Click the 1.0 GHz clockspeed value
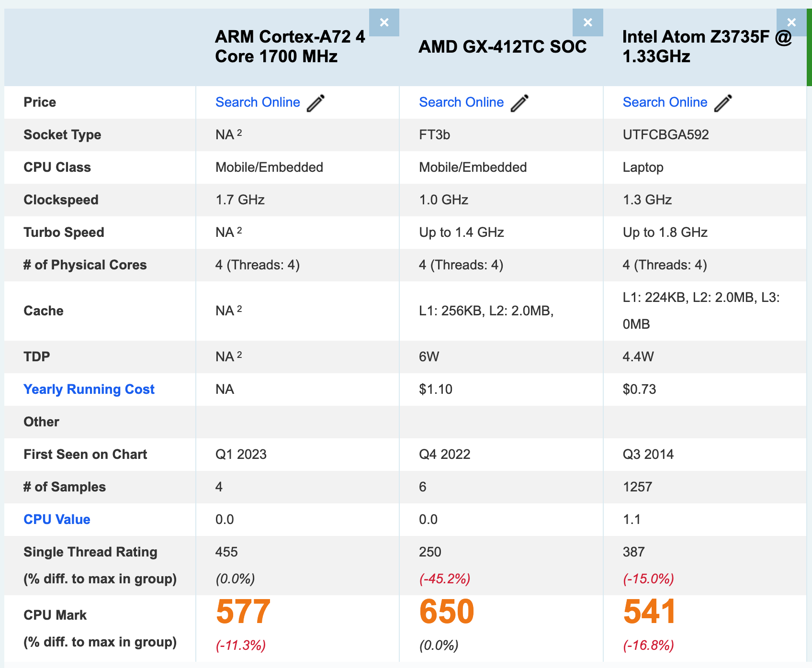The height and width of the screenshot is (668, 812). point(444,200)
